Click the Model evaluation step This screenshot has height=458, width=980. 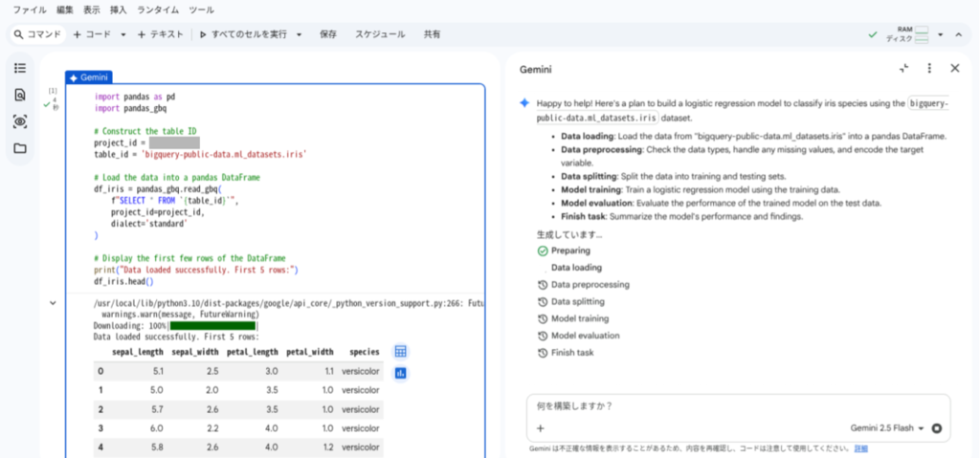(578, 336)
